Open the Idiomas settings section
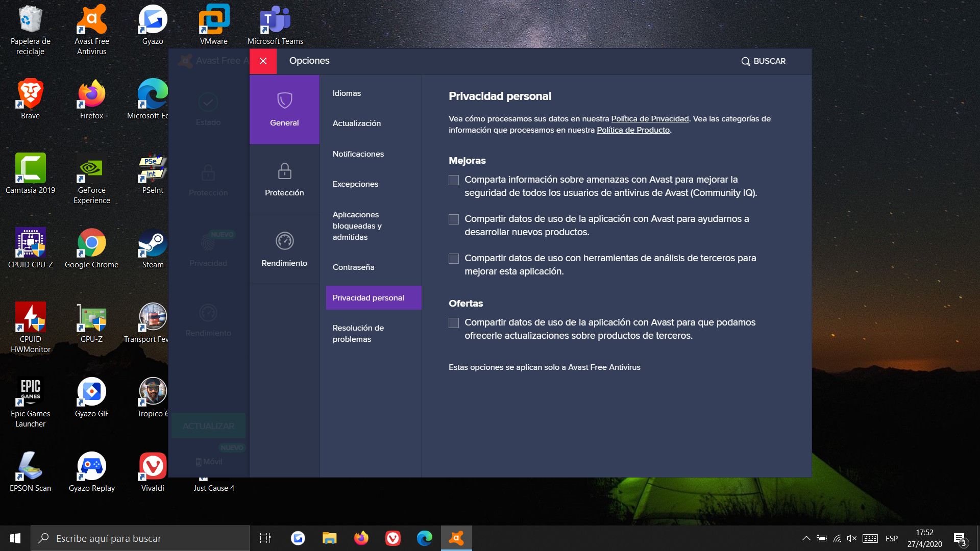The height and width of the screenshot is (551, 980). click(x=347, y=93)
